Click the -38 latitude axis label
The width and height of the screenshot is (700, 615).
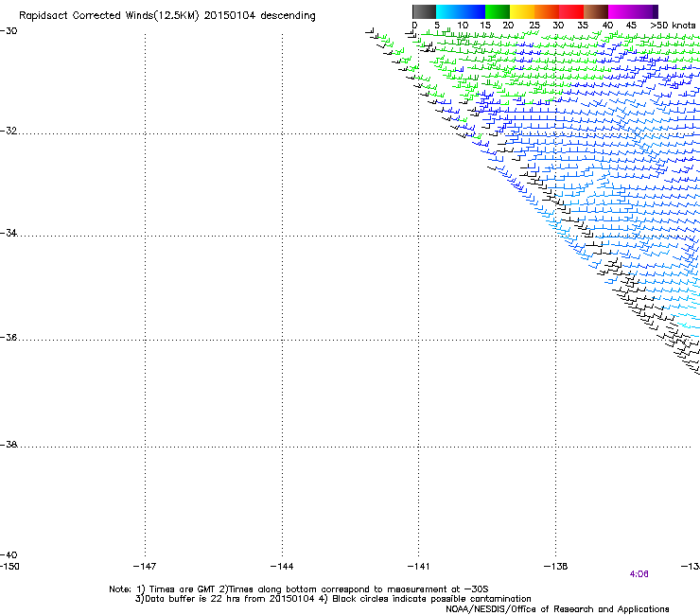(9, 445)
